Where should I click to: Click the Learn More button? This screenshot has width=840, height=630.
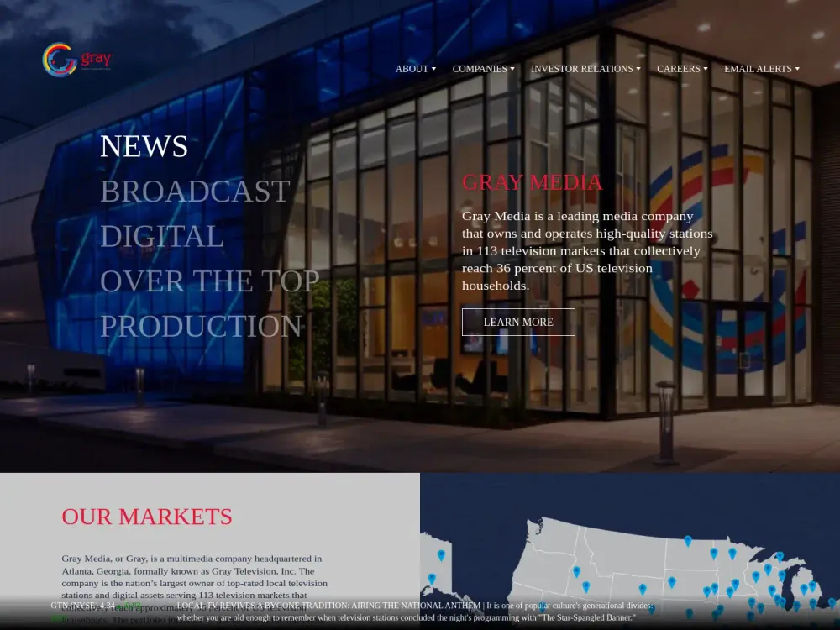pos(518,322)
